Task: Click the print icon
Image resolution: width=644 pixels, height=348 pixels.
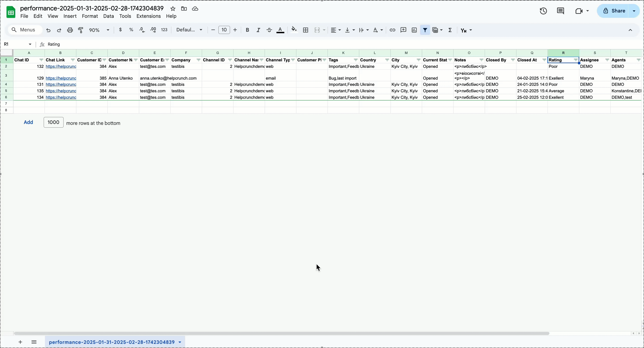Action: [x=70, y=30]
